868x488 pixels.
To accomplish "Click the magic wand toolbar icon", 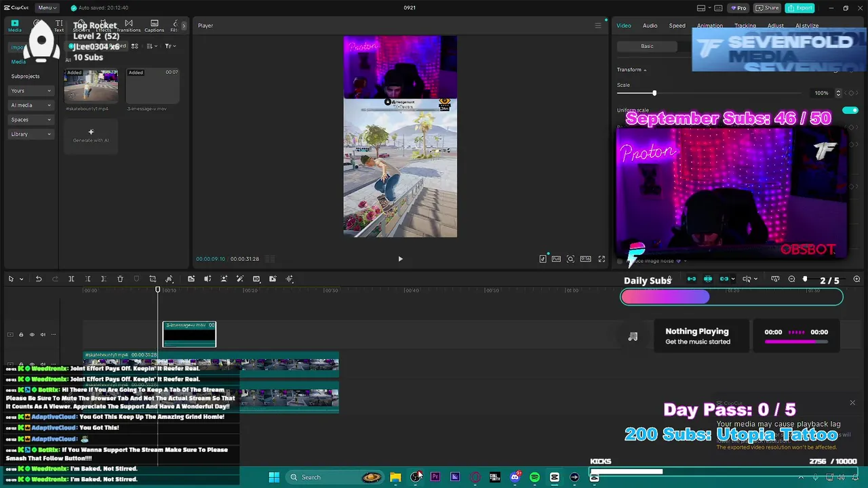I will [239, 279].
